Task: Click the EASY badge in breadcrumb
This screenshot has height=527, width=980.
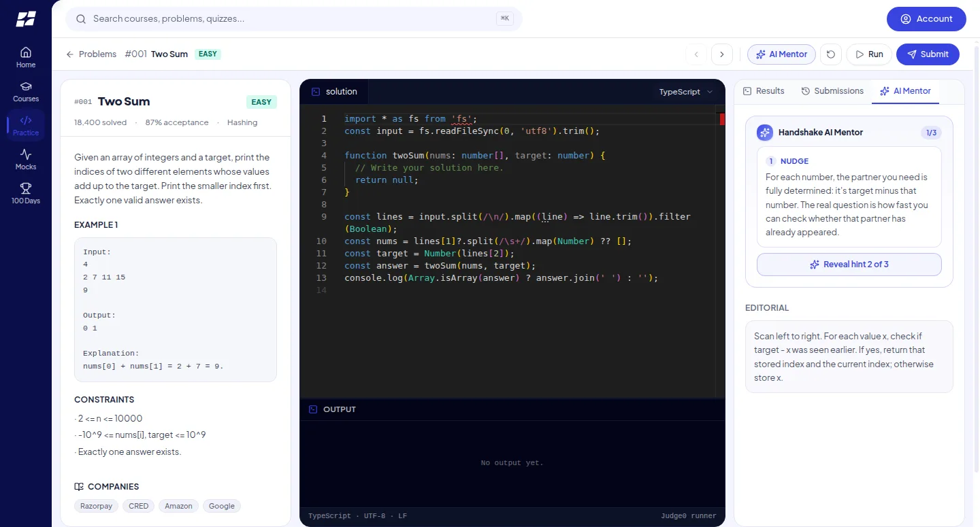Action: pos(208,54)
